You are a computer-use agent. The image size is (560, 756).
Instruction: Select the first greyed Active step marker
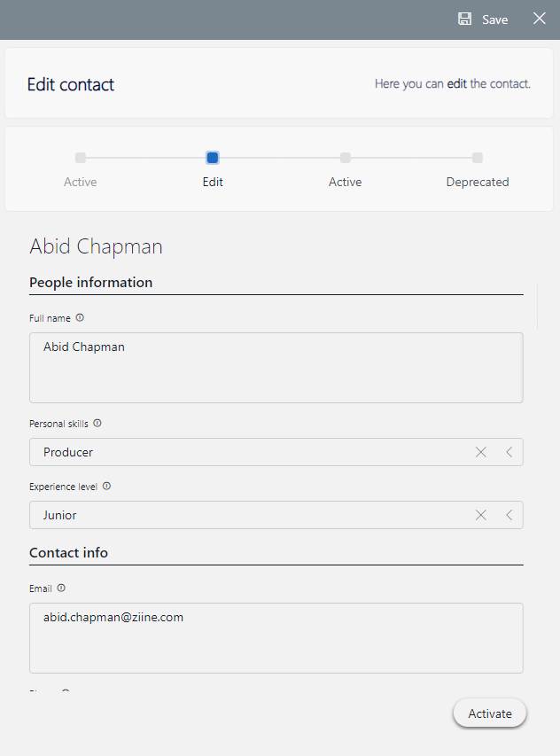[81, 158]
